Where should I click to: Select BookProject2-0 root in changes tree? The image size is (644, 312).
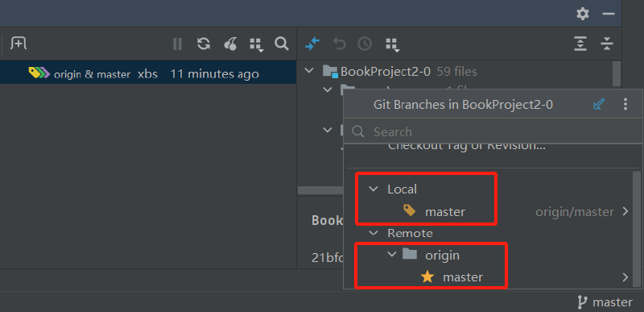(386, 72)
